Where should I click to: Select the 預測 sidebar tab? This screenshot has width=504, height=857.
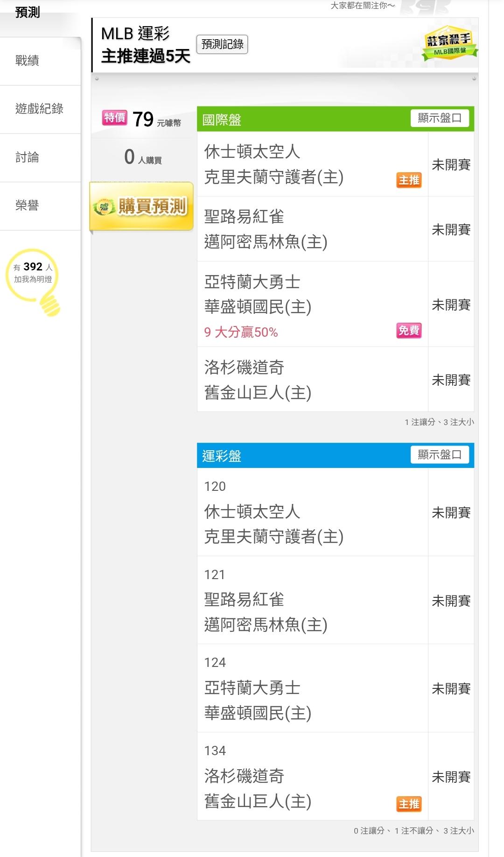click(27, 12)
